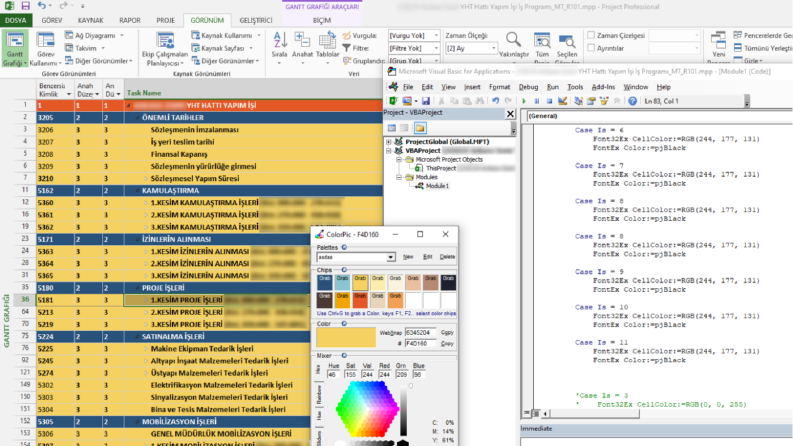The image size is (793, 446).
Task: Click the Save icon in Project's quick access toolbar
Action: pyautogui.click(x=25, y=6)
